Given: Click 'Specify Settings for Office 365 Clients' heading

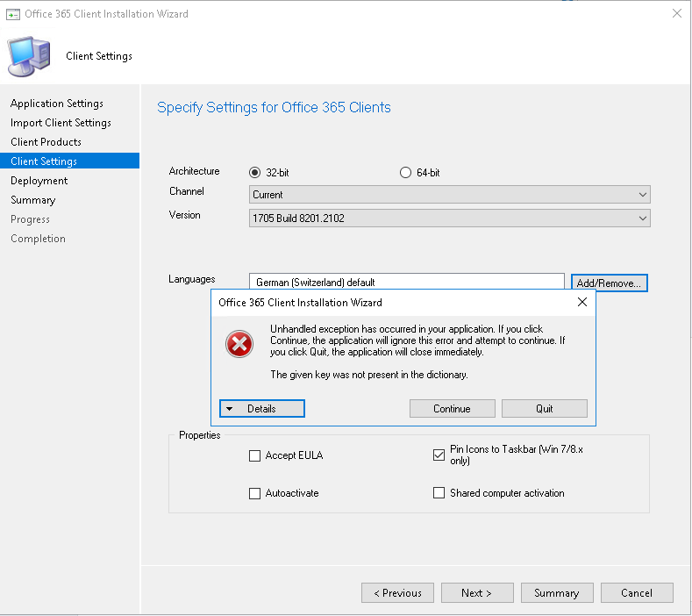Looking at the screenshot, I should click(x=274, y=107).
